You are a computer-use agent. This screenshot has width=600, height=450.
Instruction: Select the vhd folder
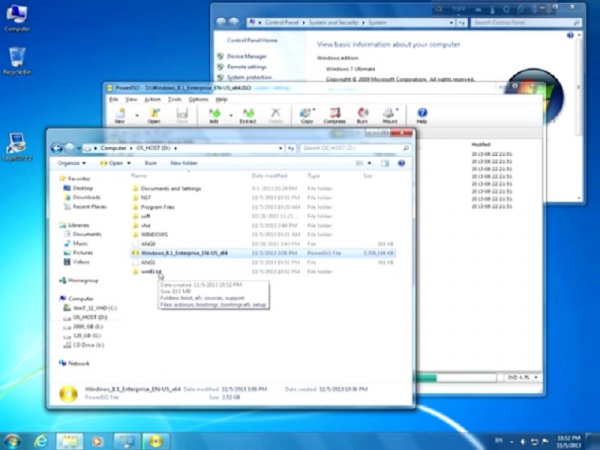pyautogui.click(x=145, y=225)
